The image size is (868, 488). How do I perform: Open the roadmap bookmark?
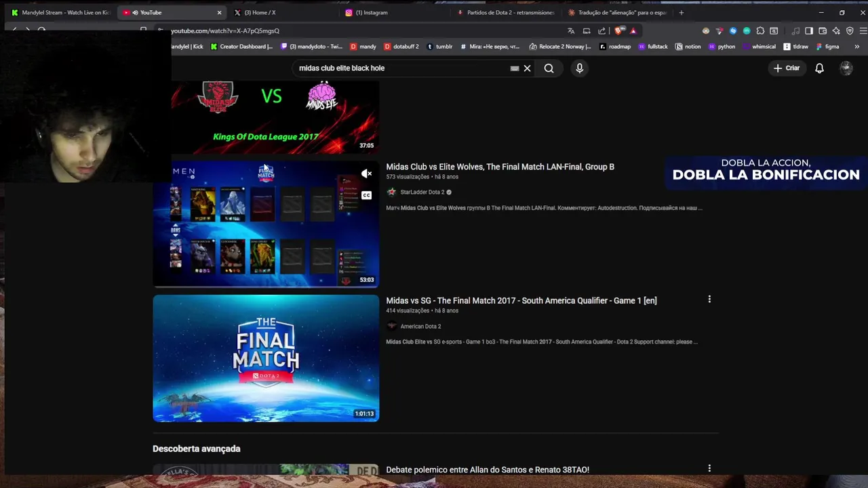click(615, 47)
